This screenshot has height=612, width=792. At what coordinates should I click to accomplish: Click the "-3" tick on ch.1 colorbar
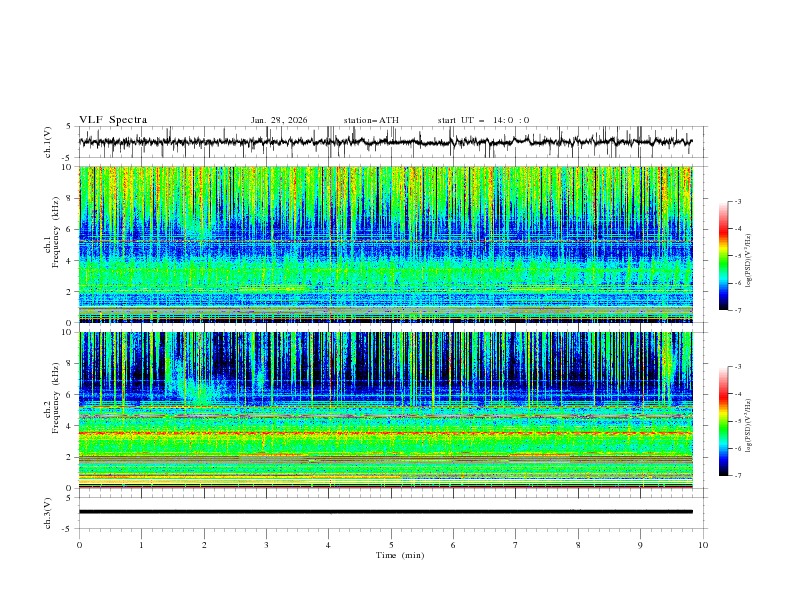click(x=738, y=201)
